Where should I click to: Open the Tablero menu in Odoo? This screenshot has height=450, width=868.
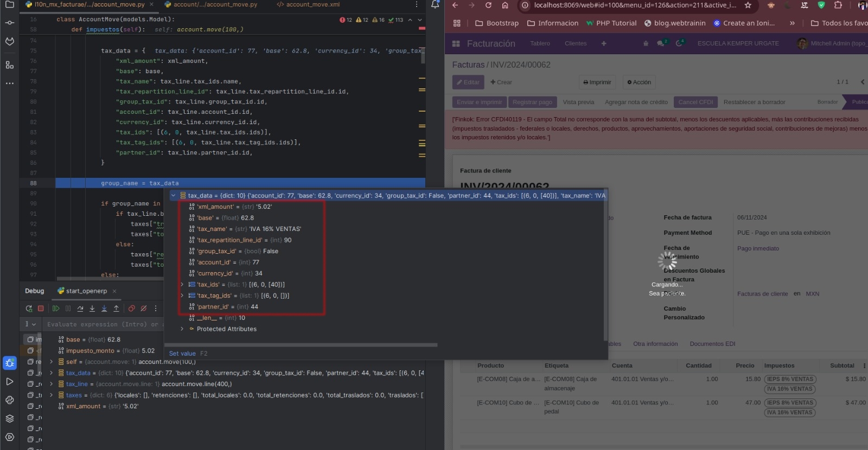point(540,43)
